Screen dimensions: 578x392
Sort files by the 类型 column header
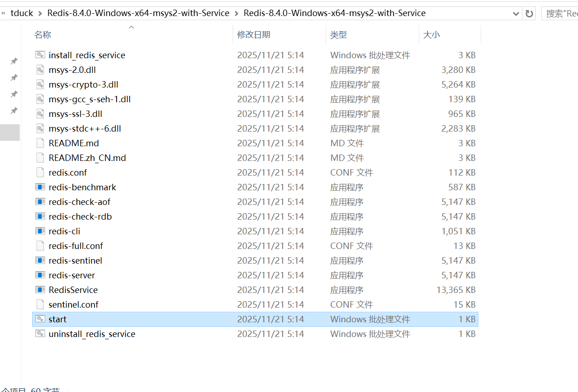click(x=339, y=34)
